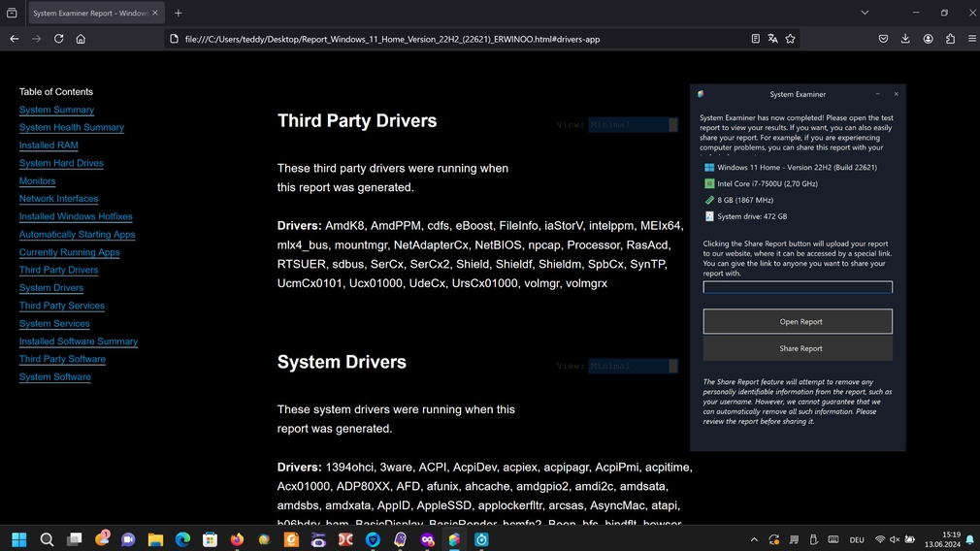Viewport: 980px width, 551px height.
Task: Open File Explorer from the taskbar
Action: (155, 539)
